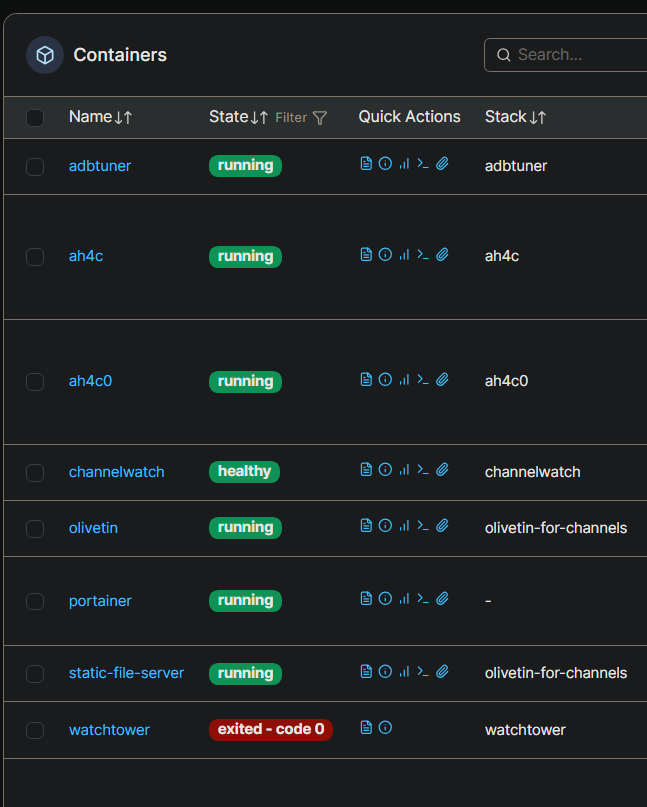Image resolution: width=647 pixels, height=807 pixels.
Task: Open inspect icon for olivetin
Action: (x=385, y=525)
